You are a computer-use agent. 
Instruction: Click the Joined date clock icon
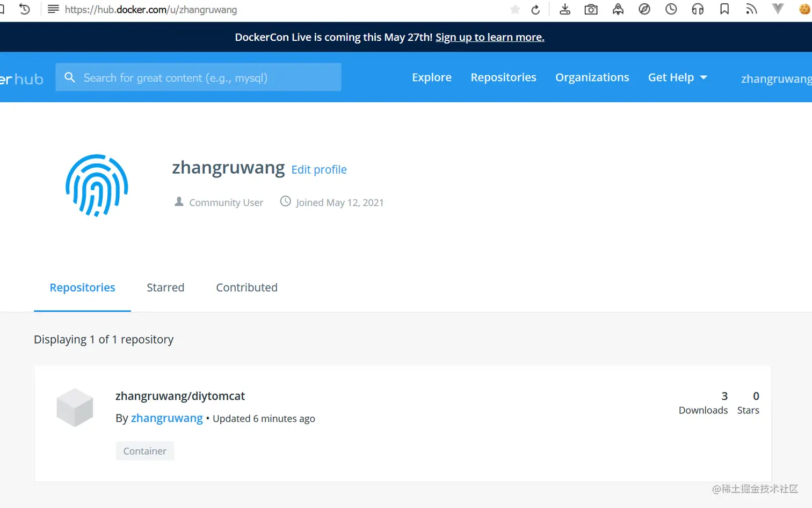(286, 201)
